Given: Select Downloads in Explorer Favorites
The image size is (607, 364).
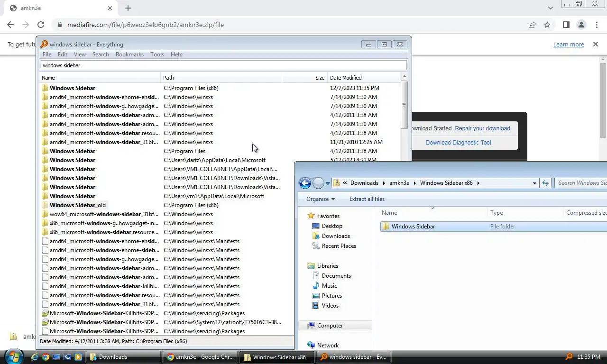Looking at the screenshot, I should coord(336,236).
